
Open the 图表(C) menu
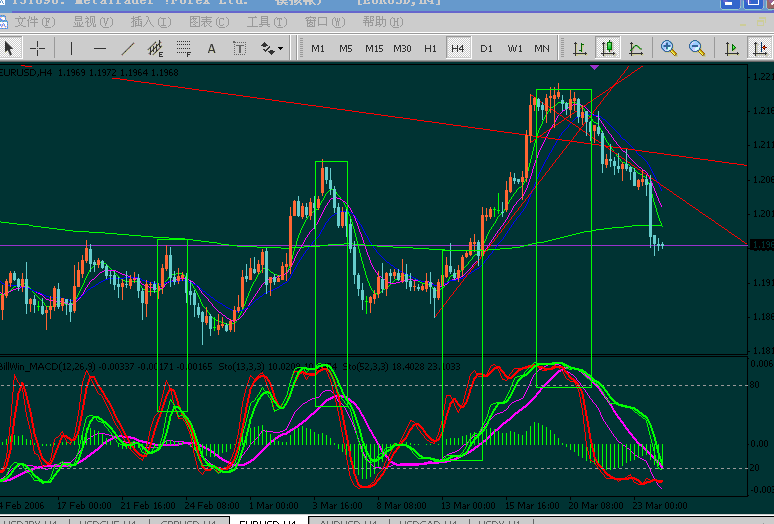coord(209,22)
